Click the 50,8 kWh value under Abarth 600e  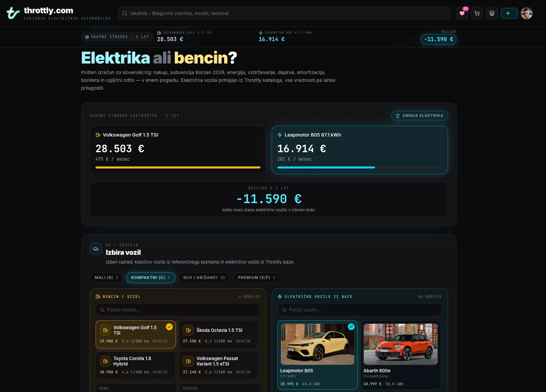394,384
